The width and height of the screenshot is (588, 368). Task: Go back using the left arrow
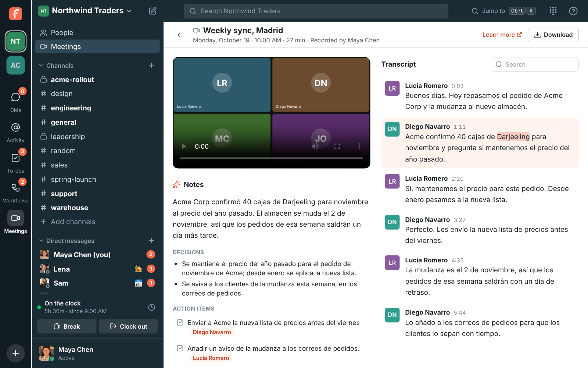[x=180, y=35]
